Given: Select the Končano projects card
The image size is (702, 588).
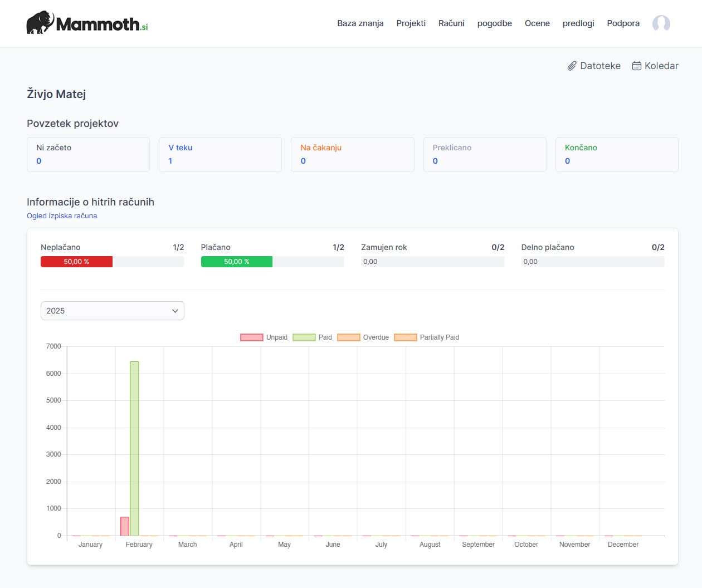Looking at the screenshot, I should coord(616,154).
